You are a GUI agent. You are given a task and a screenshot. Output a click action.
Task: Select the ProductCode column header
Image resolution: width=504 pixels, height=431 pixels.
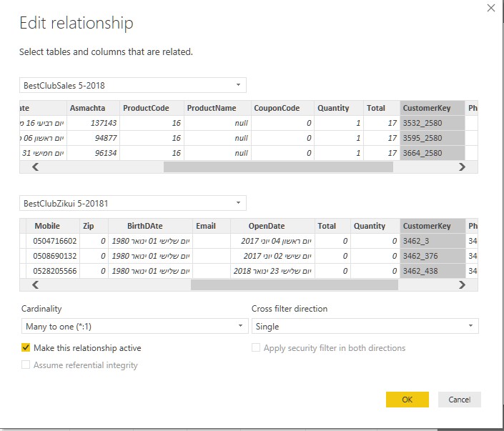(x=152, y=108)
